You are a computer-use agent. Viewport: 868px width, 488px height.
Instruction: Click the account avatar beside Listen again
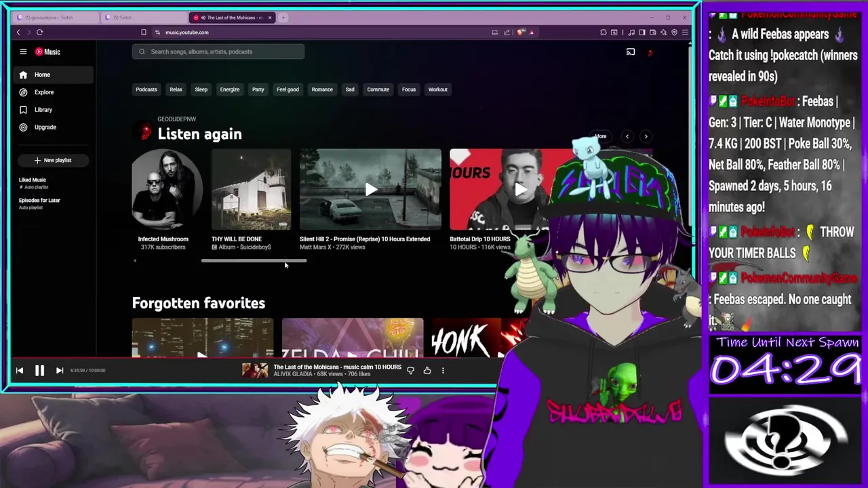coord(144,129)
